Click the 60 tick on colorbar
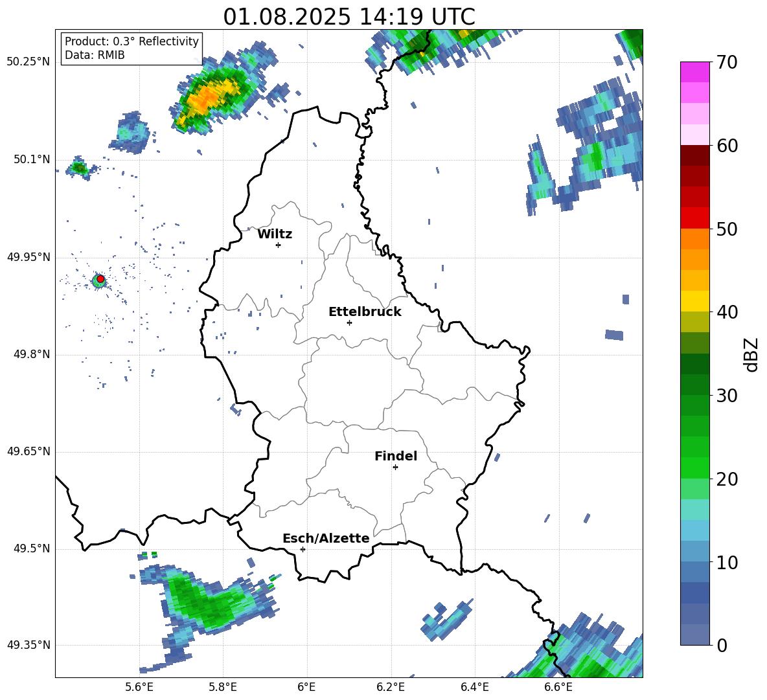 tap(726, 146)
